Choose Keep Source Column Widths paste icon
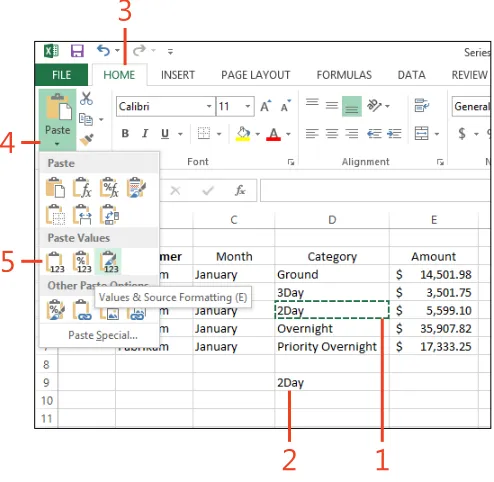This screenshot has width=494, height=482. [82, 215]
